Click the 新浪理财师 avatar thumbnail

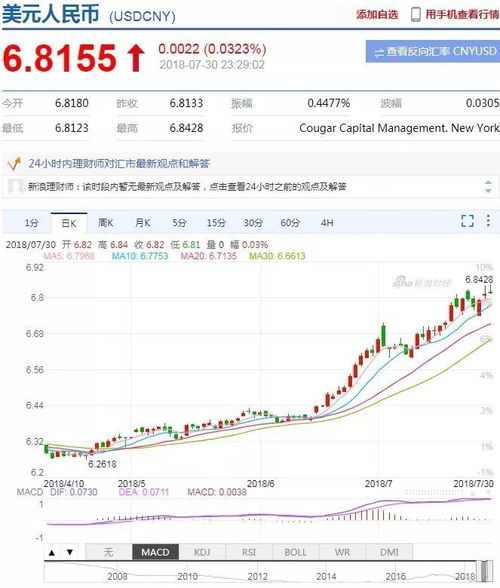click(16, 186)
